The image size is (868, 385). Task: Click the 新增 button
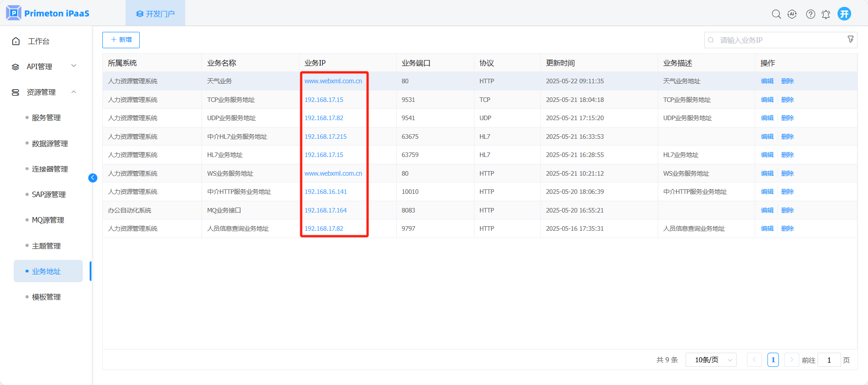pos(121,40)
